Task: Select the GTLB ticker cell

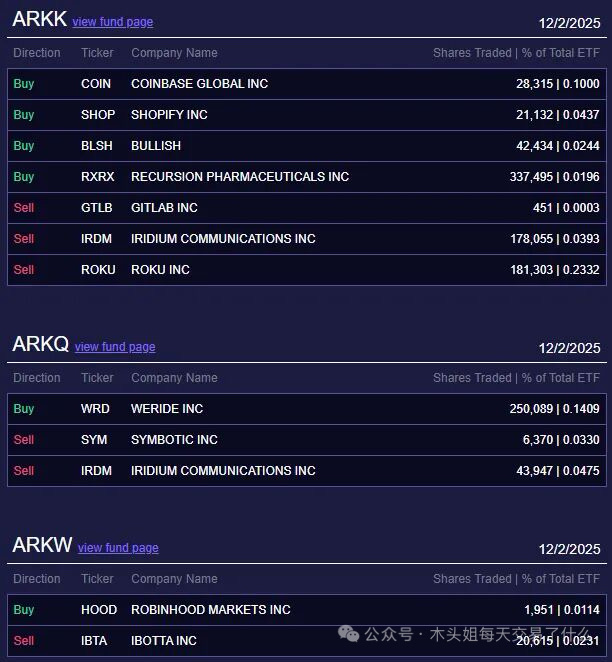Action: pos(97,208)
